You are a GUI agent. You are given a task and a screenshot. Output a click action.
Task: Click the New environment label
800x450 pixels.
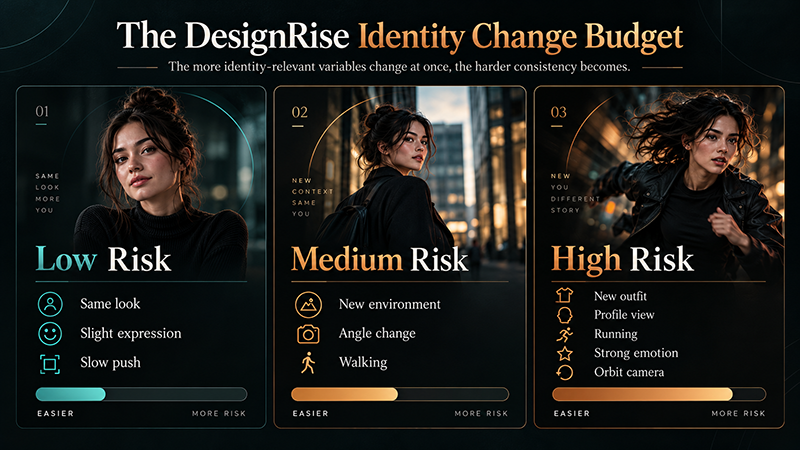click(x=390, y=304)
